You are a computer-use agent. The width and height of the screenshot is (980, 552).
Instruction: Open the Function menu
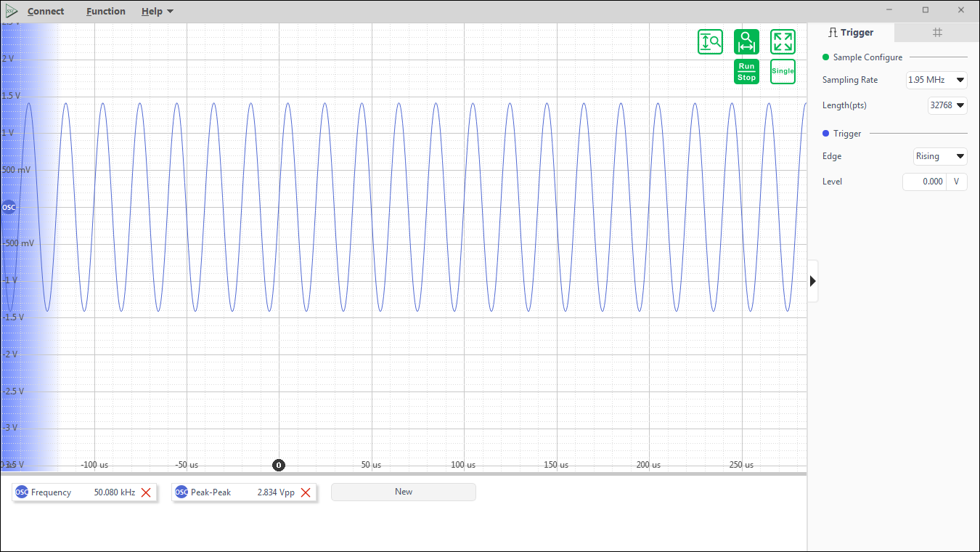(106, 12)
